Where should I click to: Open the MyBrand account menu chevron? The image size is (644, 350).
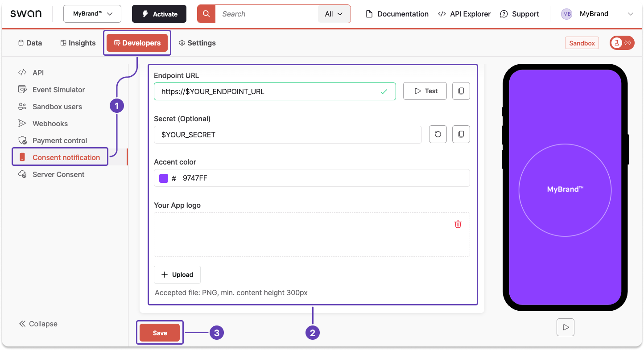tap(631, 14)
